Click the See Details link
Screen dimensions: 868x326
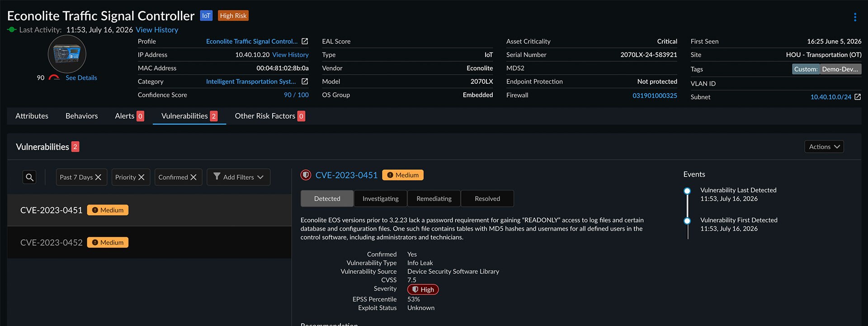coord(81,78)
